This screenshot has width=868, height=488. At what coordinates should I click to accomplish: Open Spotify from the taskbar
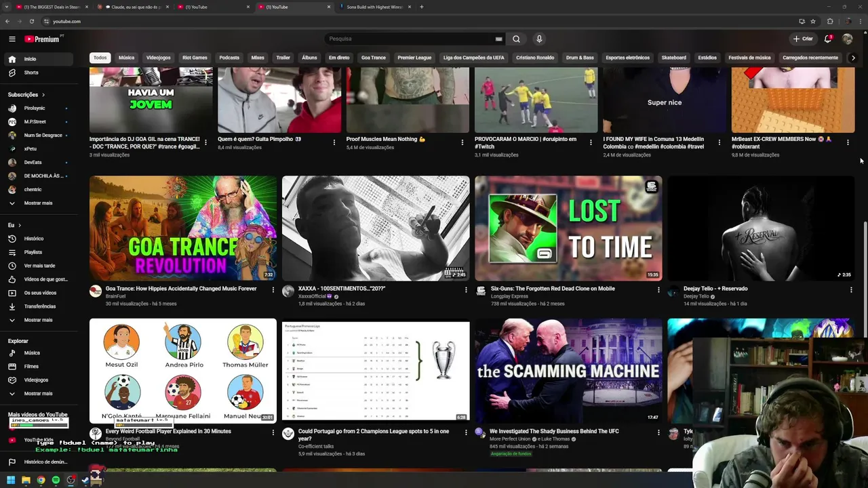56,480
